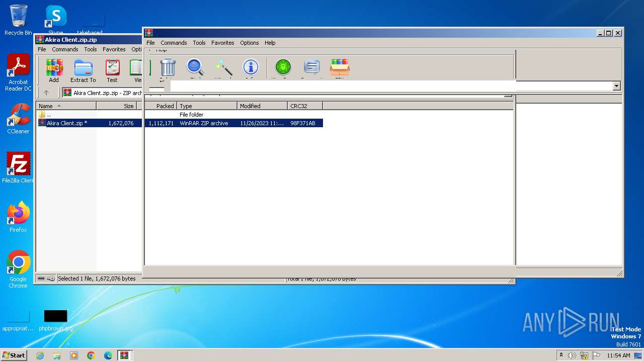
Task: Open Chrome from the taskbar
Action: 91,355
